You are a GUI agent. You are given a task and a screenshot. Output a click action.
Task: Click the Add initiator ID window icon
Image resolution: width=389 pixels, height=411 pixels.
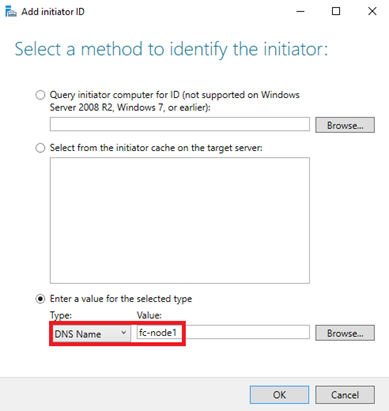click(x=11, y=12)
